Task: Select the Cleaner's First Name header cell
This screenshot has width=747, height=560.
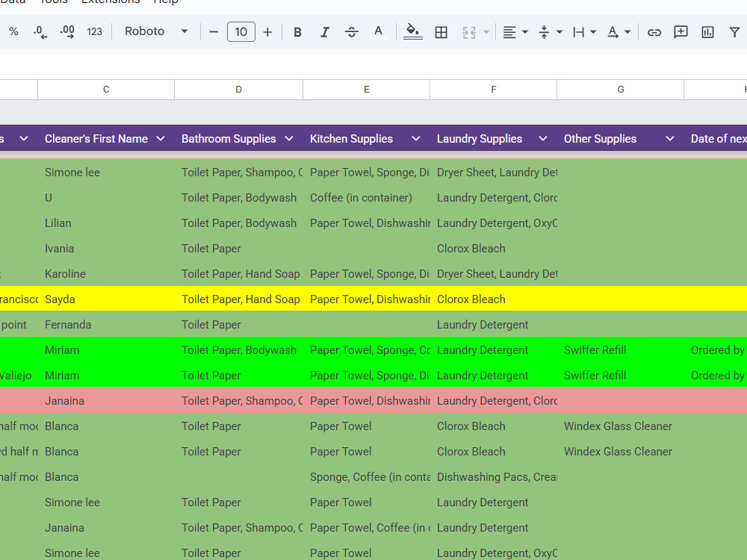Action: [x=106, y=139]
